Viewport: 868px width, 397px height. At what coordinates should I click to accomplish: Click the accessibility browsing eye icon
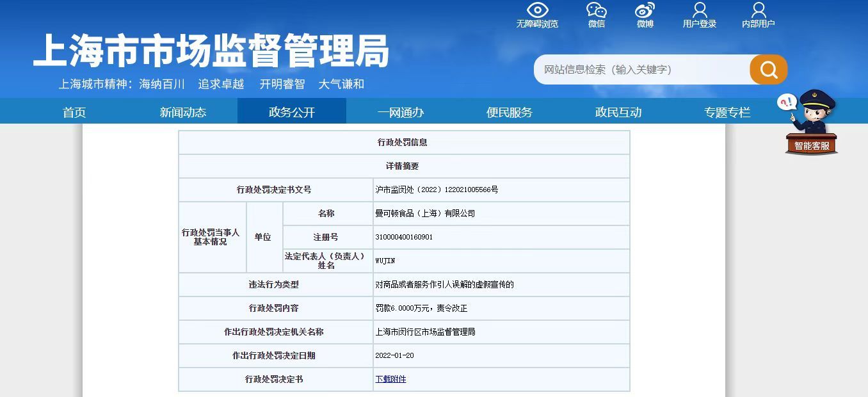tap(537, 10)
